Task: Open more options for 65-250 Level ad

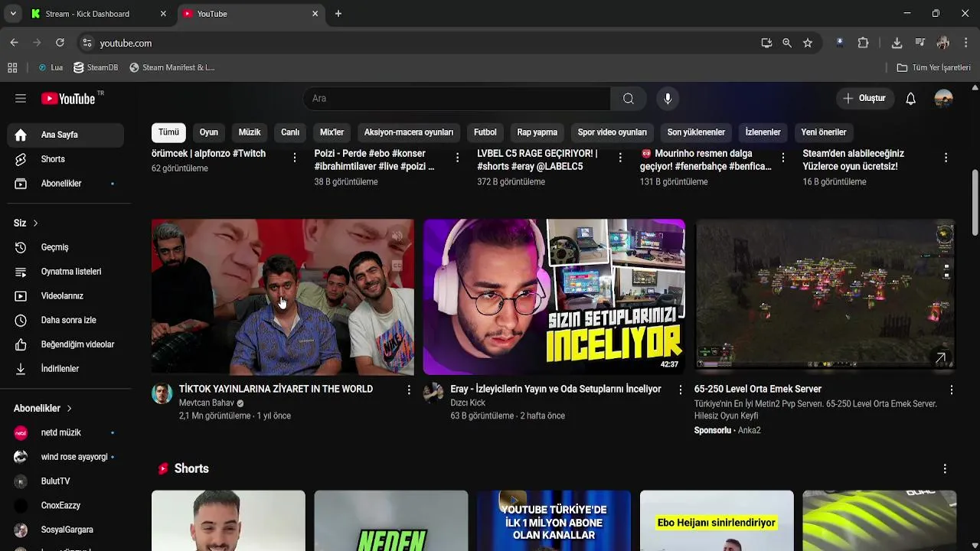Action: coord(952,390)
